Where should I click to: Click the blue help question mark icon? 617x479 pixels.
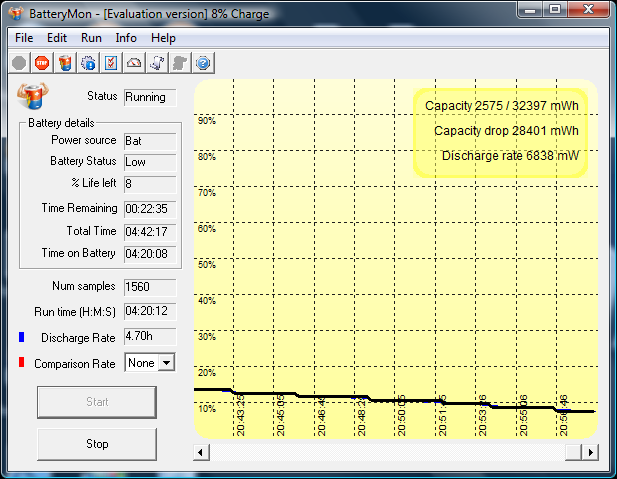click(203, 63)
